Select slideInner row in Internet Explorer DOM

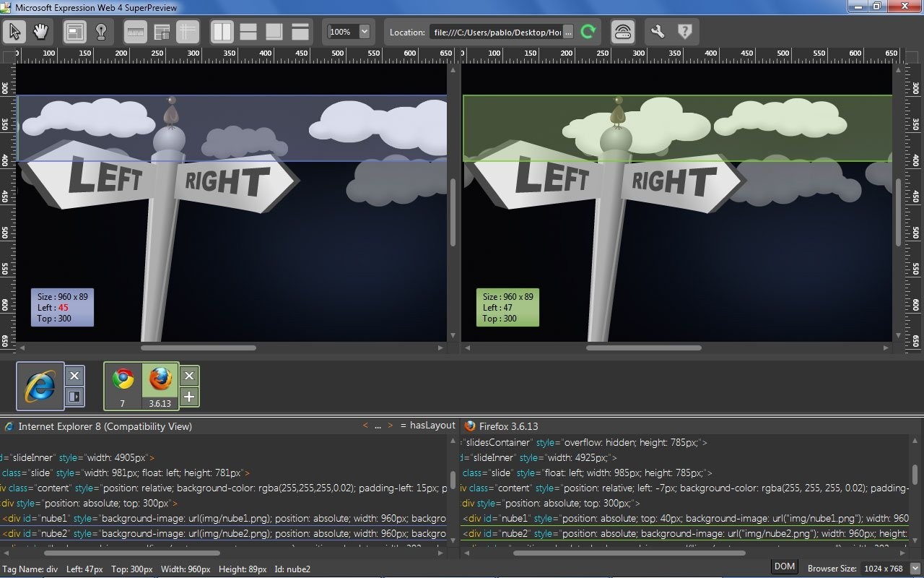224,457
